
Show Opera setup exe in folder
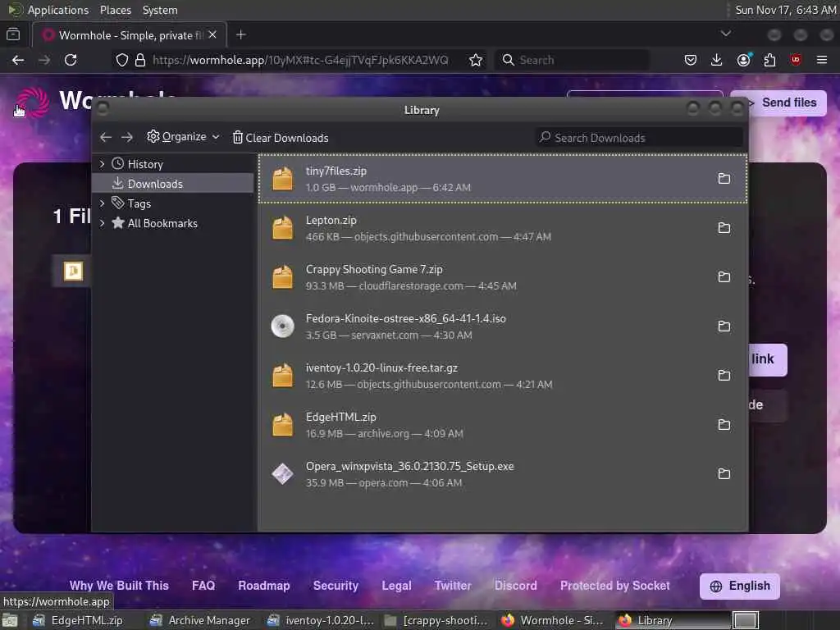pos(724,473)
